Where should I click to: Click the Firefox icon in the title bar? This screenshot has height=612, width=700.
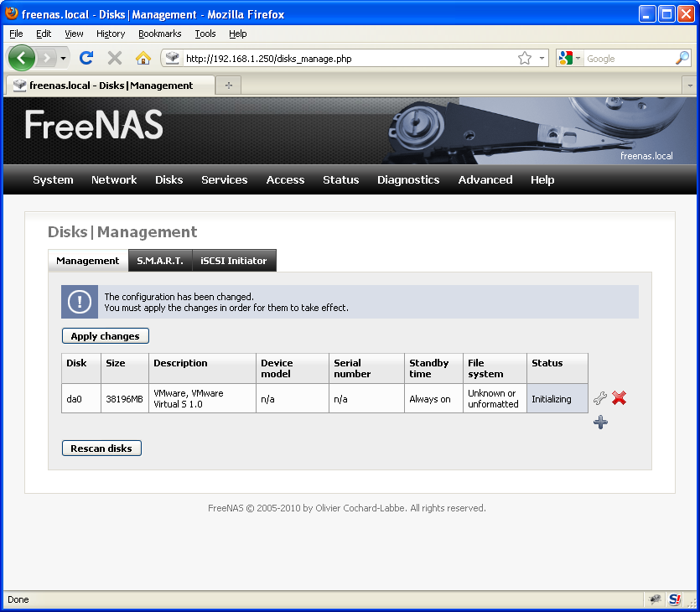[12, 13]
